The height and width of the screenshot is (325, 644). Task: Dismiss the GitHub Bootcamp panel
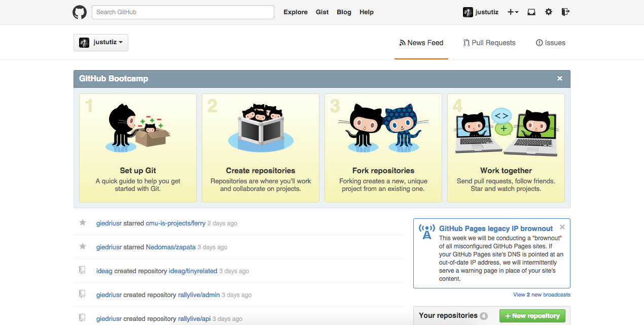560,78
